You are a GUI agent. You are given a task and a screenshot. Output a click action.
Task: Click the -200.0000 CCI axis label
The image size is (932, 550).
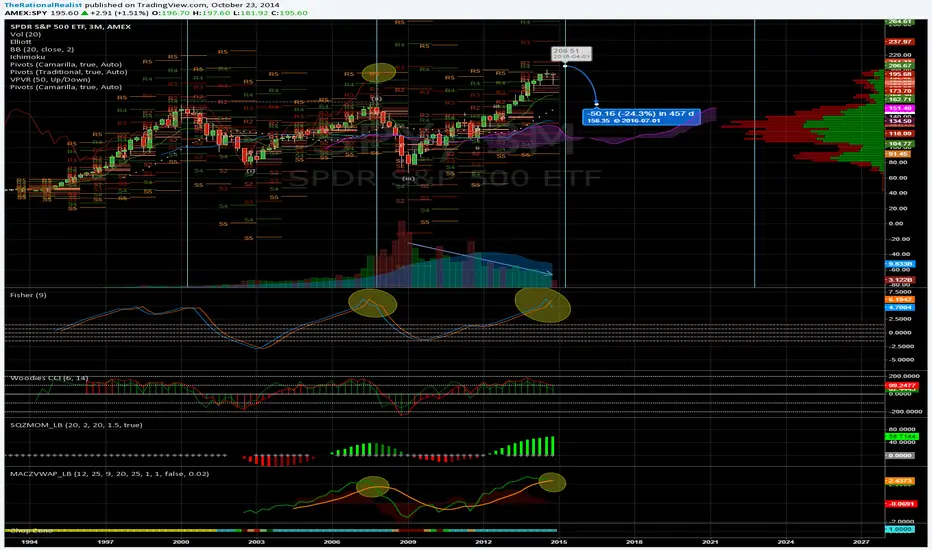[903, 411]
